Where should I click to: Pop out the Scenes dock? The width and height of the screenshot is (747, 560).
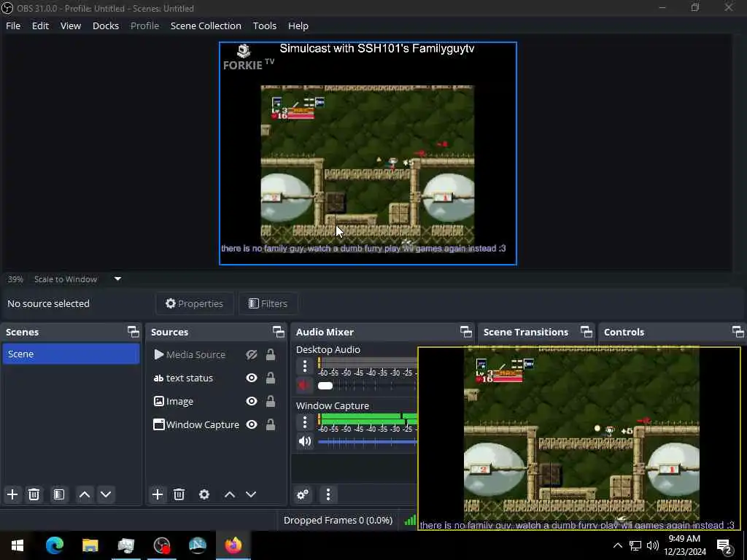(133, 332)
